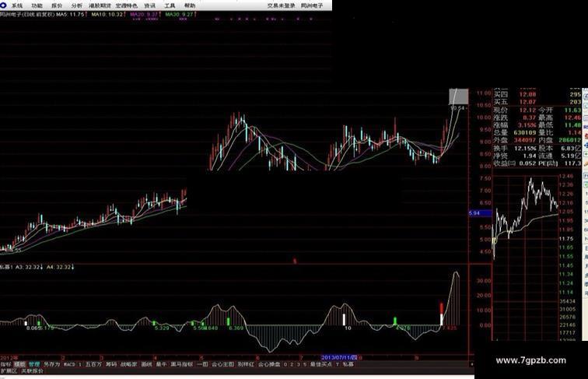Click the 涨幅 3.15% value in quote panel
The height and width of the screenshot is (379, 588).
[527, 125]
